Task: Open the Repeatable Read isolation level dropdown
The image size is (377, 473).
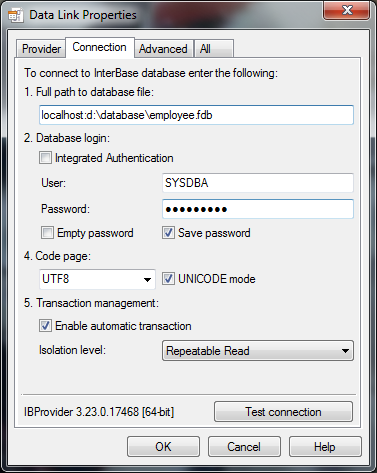Action: pos(258,351)
